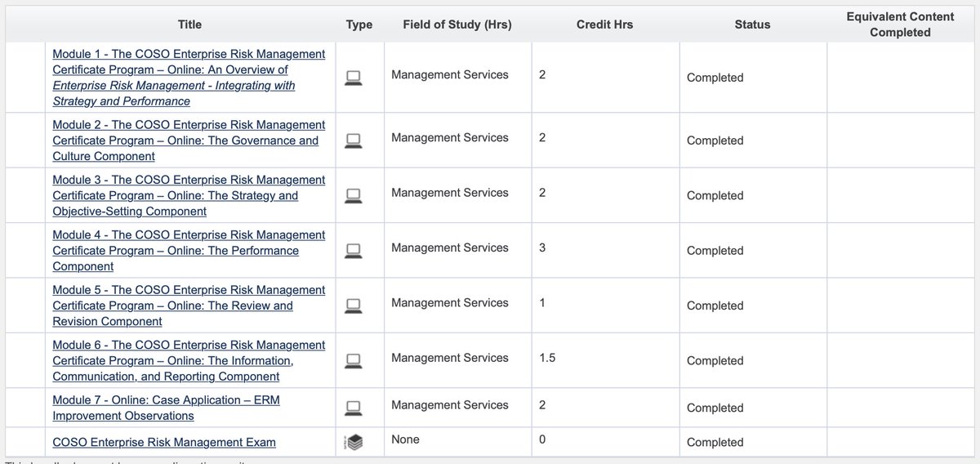This screenshot has height=464, width=980.
Task: Click Completed status for Module 2
Action: click(x=715, y=141)
